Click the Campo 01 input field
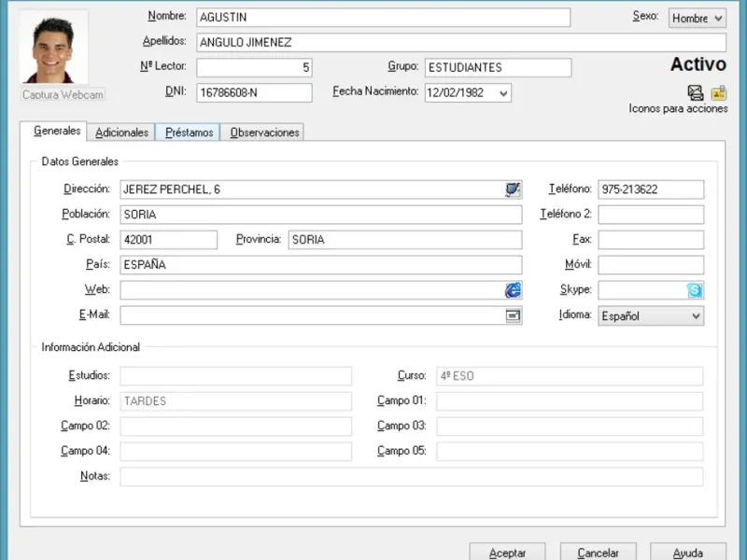The width and height of the screenshot is (747, 560). (570, 401)
